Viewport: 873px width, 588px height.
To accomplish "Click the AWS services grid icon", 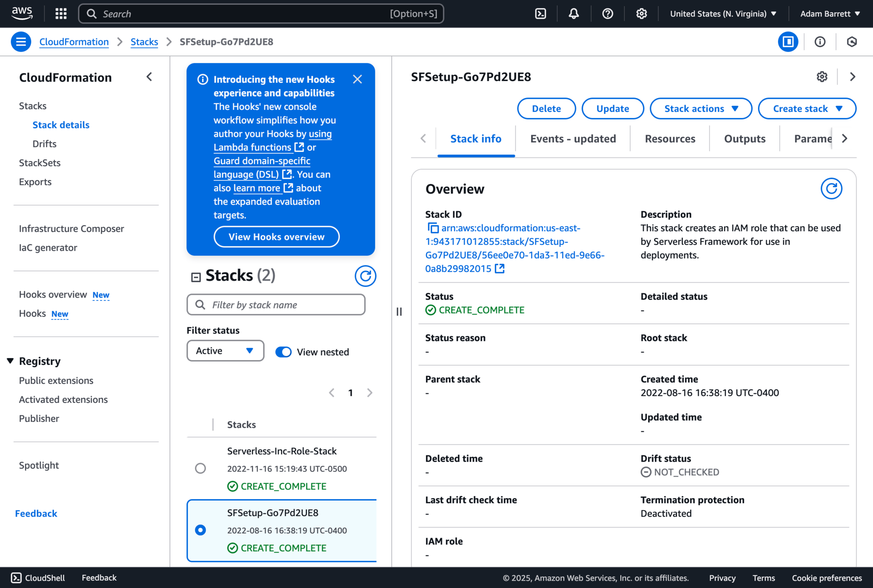I will pos(61,14).
